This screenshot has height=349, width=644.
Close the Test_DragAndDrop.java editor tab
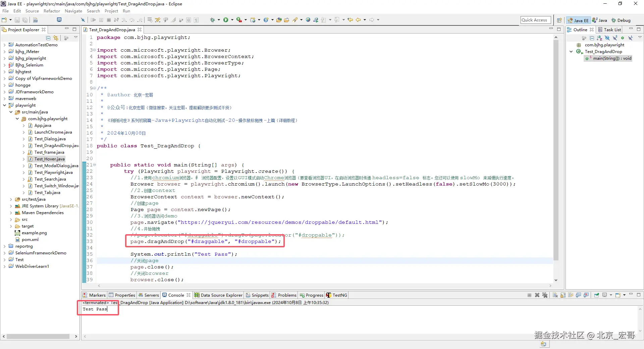point(140,30)
